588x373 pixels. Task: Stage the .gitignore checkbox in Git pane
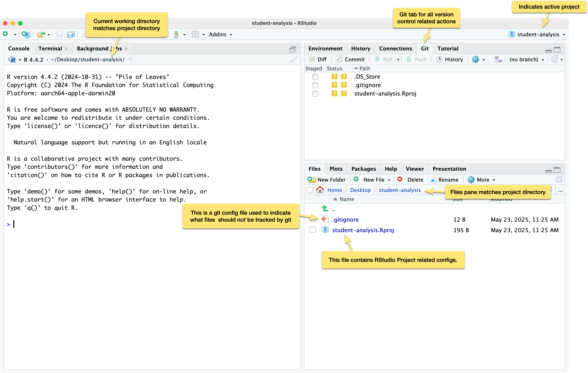315,85
